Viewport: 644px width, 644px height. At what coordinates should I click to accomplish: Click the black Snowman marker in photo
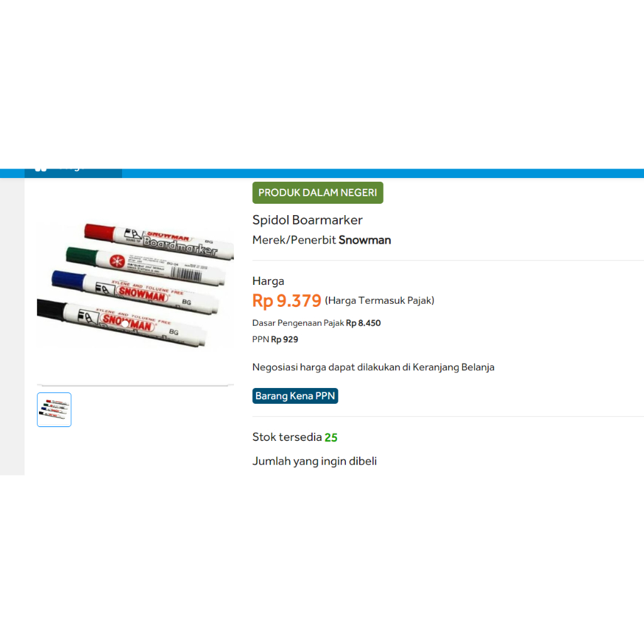tap(121, 323)
